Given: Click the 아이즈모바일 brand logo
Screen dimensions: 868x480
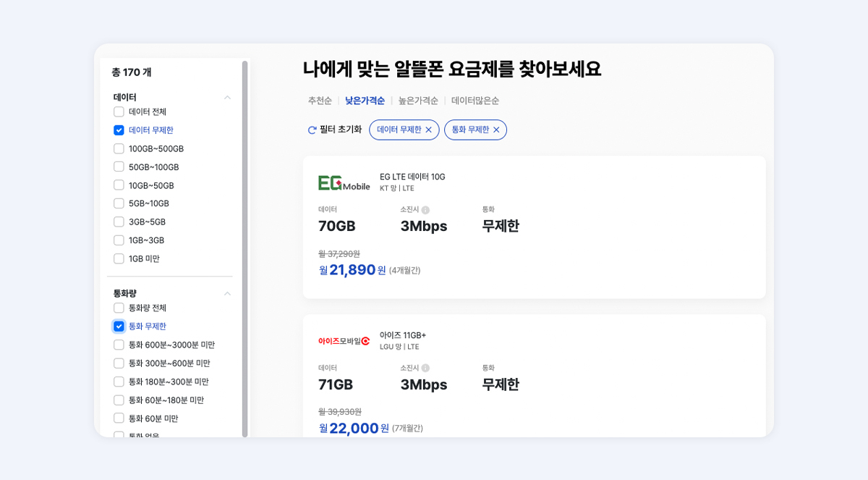Looking at the screenshot, I should pos(345,340).
